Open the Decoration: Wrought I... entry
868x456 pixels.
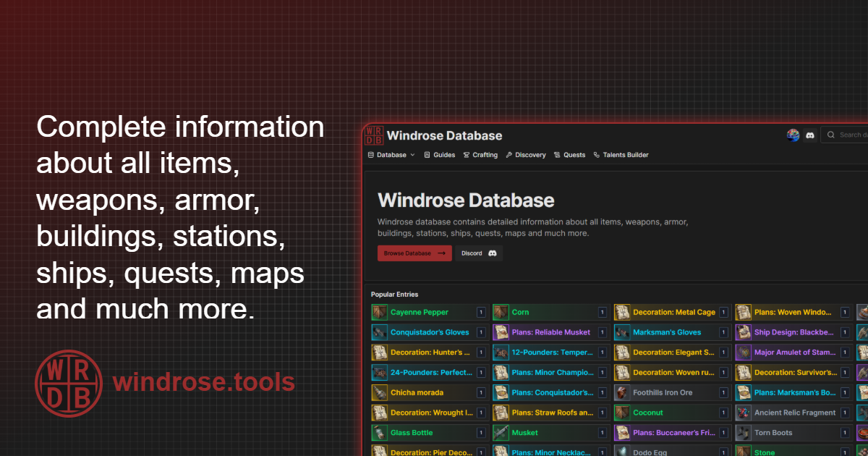(430, 413)
